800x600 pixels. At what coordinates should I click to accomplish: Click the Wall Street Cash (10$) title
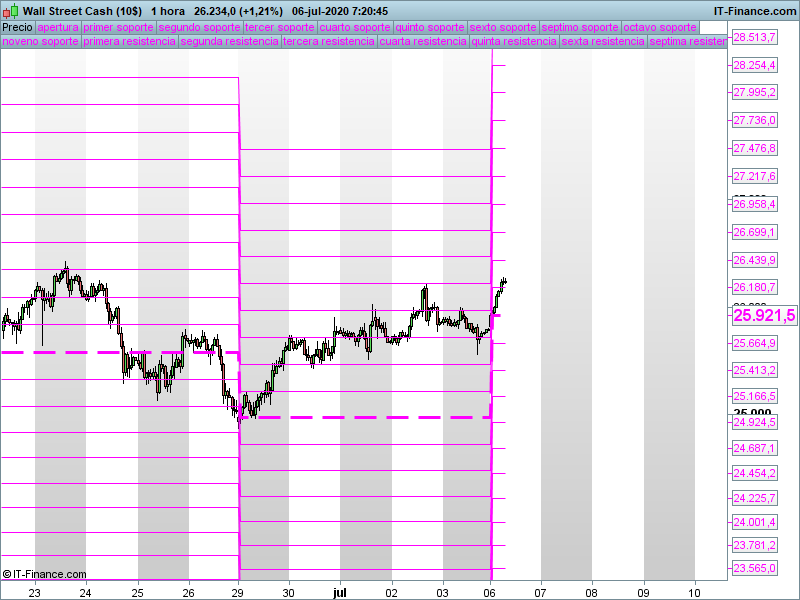click(83, 11)
